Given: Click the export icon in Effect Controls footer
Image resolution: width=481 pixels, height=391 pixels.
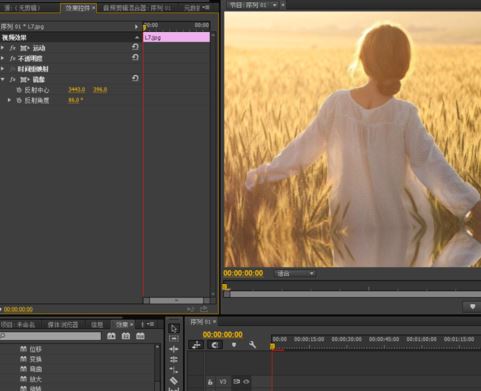Looking at the screenshot, I should 204,309.
